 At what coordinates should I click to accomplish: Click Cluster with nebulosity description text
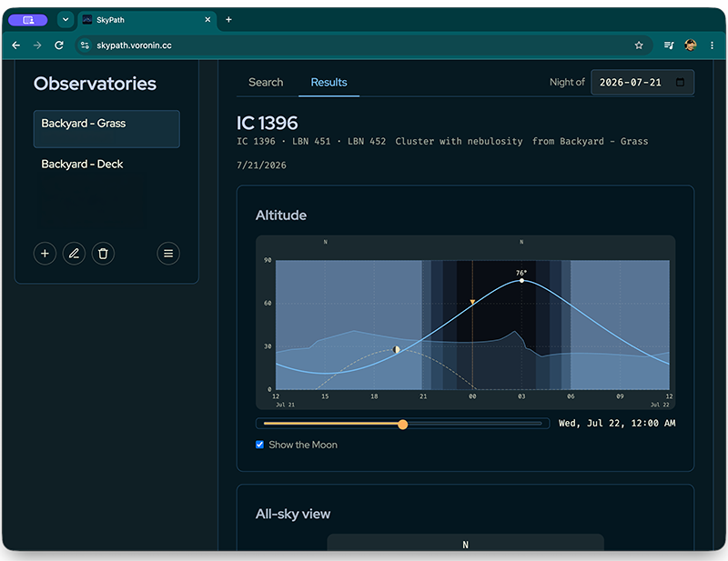[x=459, y=141]
